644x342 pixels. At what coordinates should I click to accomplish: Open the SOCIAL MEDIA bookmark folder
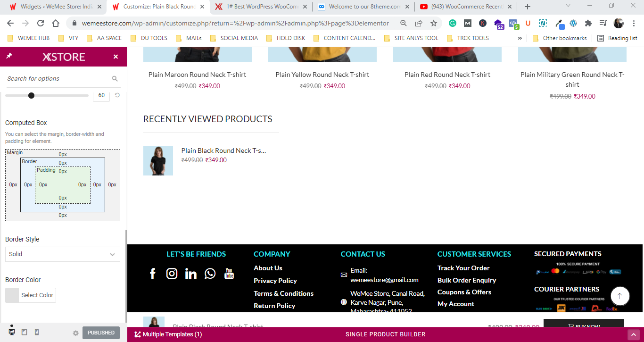point(234,38)
